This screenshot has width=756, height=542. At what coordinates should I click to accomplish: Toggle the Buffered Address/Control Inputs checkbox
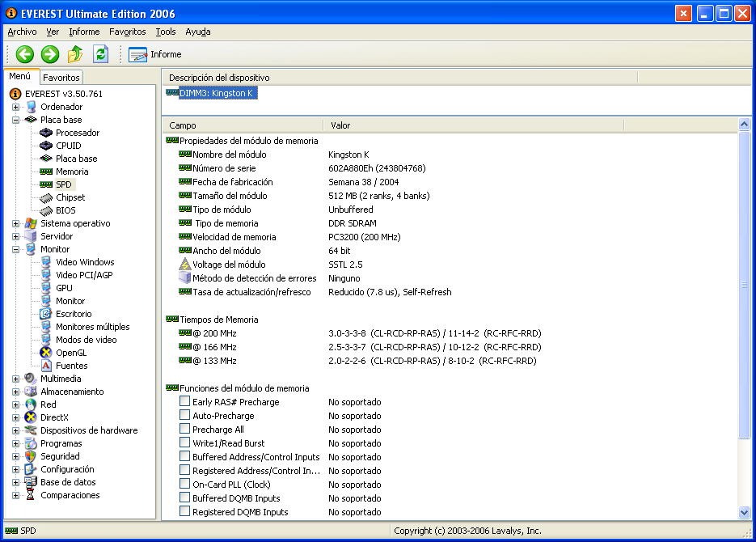(x=184, y=455)
